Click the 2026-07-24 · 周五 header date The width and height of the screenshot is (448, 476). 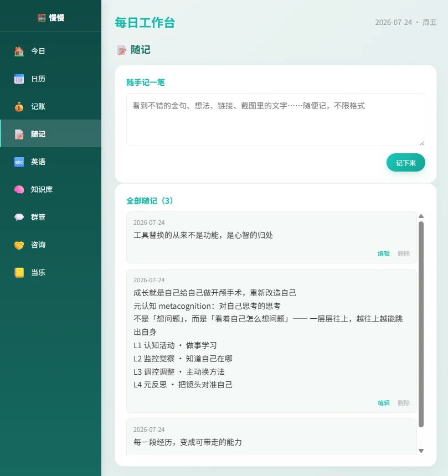[x=405, y=23]
